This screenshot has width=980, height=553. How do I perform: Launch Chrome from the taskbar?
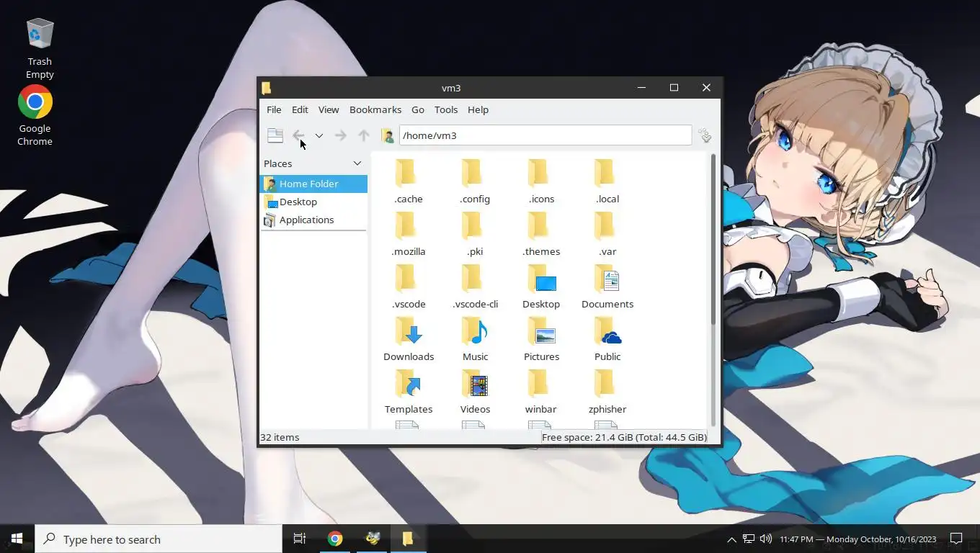point(335,539)
